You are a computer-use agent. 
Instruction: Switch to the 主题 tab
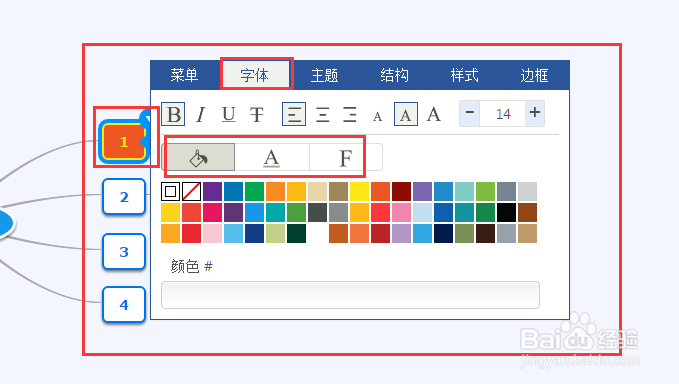click(x=324, y=75)
